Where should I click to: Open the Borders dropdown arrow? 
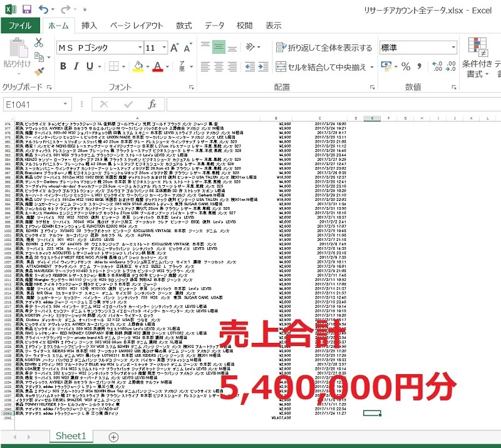click(x=123, y=67)
